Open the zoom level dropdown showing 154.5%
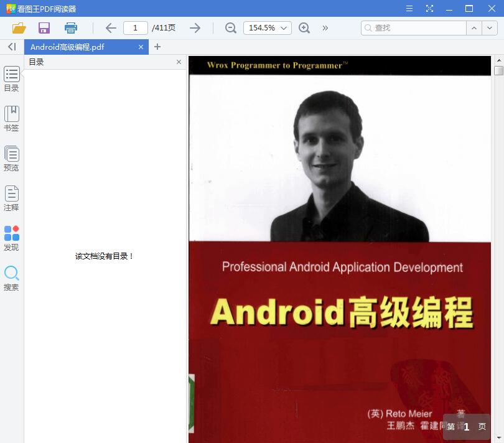Image resolution: width=504 pixels, height=443 pixels. (267, 28)
